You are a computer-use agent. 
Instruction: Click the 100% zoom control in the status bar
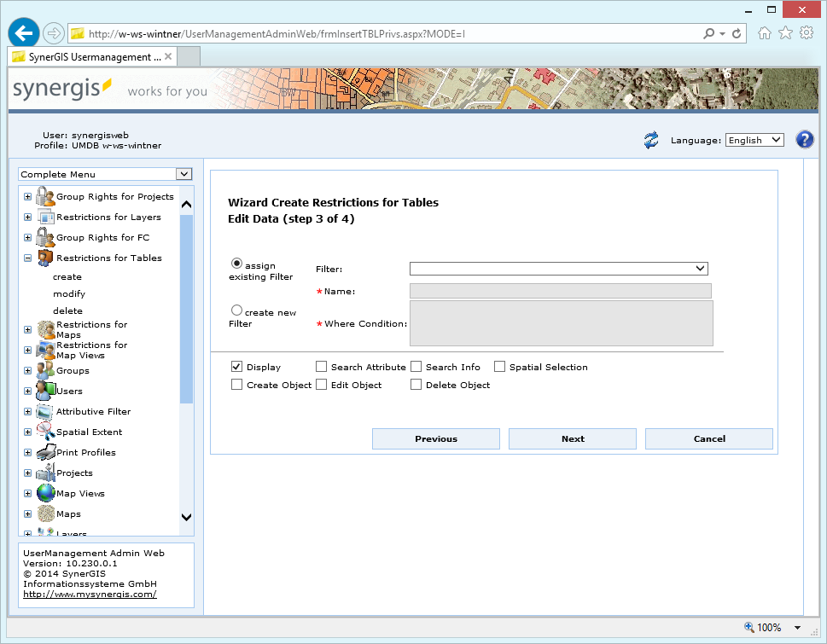click(x=768, y=627)
